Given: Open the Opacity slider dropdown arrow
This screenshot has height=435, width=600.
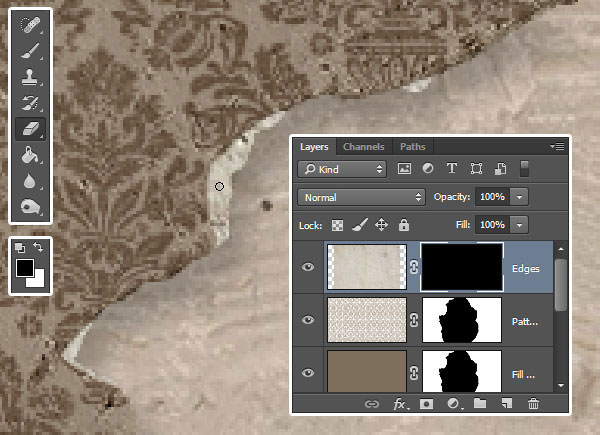Looking at the screenshot, I should [520, 197].
